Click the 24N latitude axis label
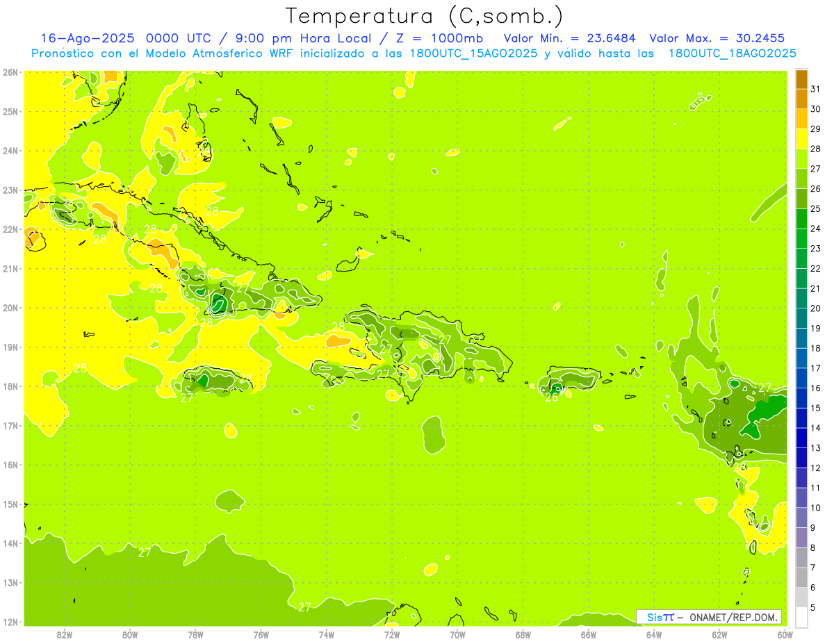 click(x=10, y=151)
